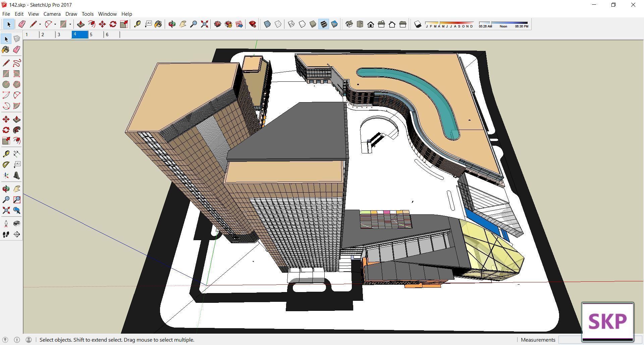Click the shadow date month slider
This screenshot has width=644, height=345.
click(x=449, y=24)
